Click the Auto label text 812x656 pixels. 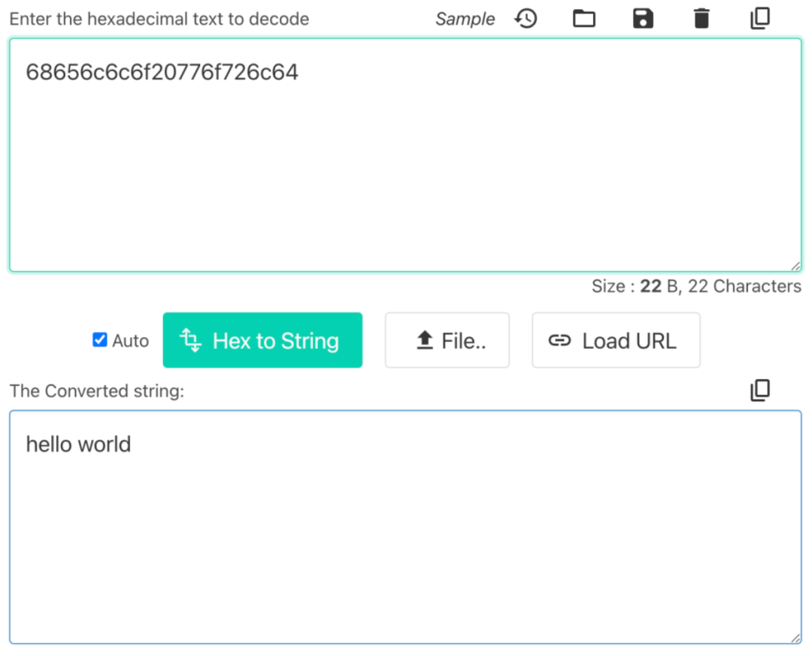pos(131,341)
